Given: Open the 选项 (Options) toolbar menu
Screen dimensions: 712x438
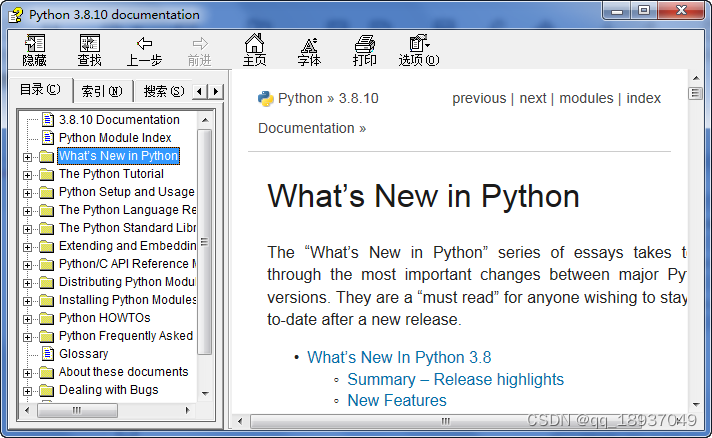Looking at the screenshot, I should (419, 50).
